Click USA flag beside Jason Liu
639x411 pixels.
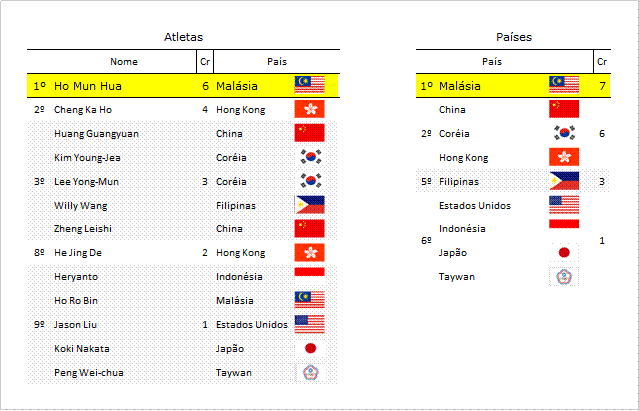point(309,324)
